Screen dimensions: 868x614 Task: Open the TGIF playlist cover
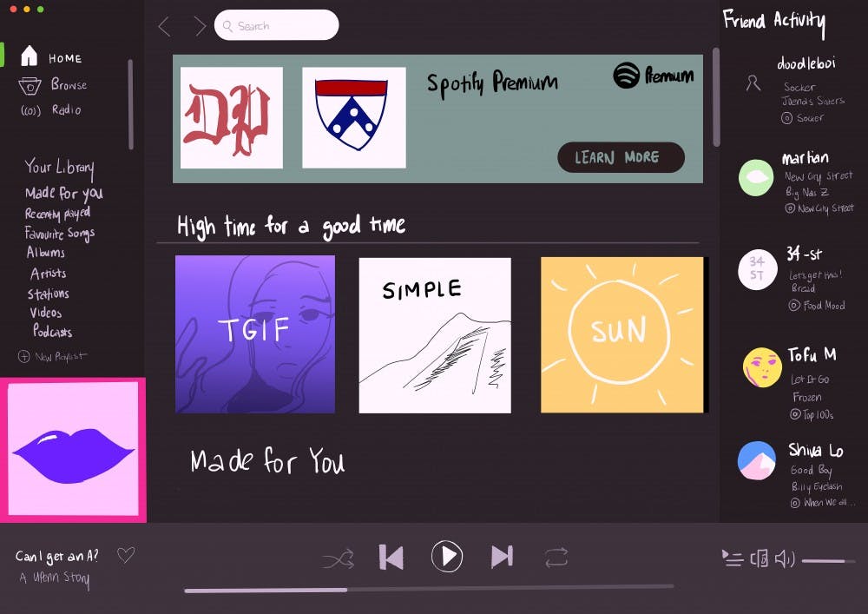(x=255, y=333)
